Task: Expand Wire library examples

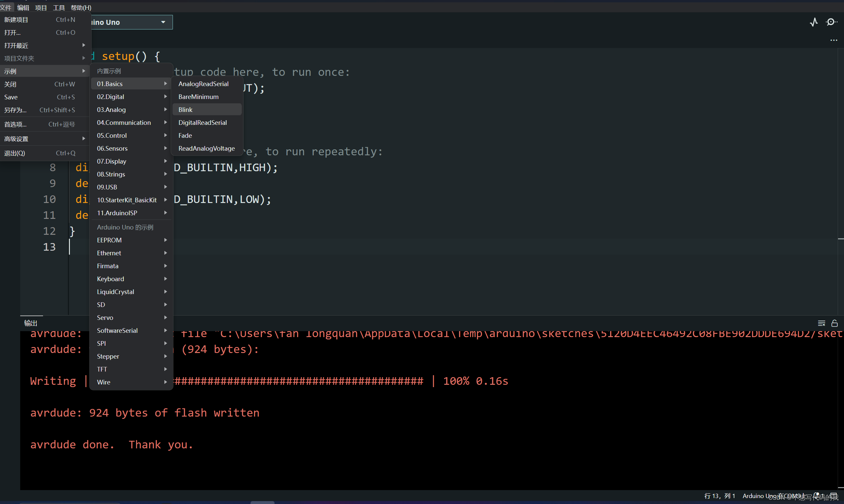Action: (x=132, y=382)
